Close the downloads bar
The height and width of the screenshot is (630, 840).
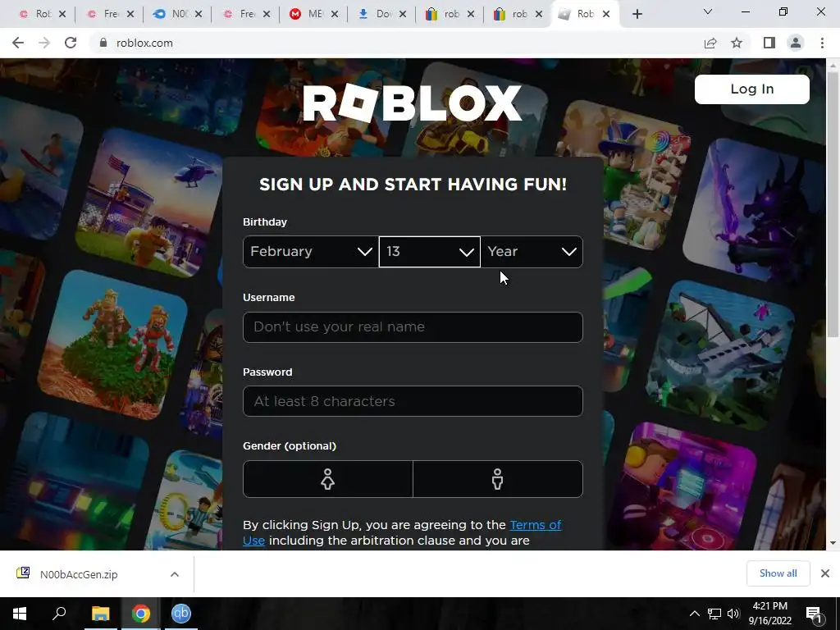[825, 573]
